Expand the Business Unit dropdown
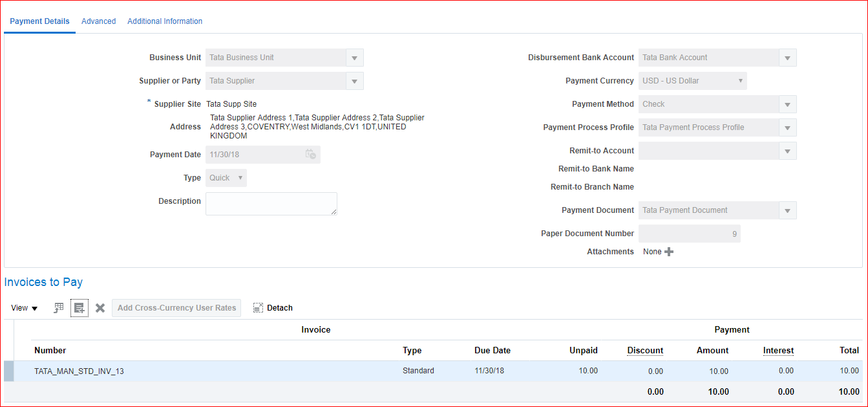The image size is (868, 407). click(x=354, y=58)
